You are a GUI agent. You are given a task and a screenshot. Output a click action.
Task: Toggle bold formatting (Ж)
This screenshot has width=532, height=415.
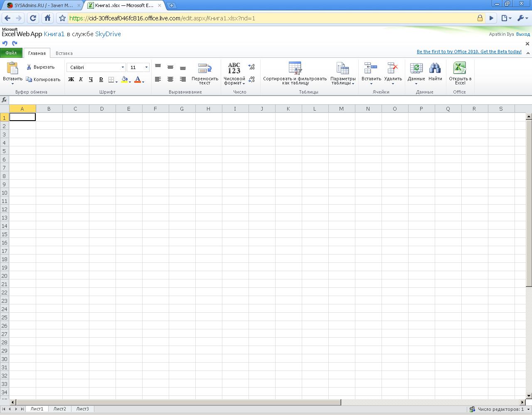click(71, 79)
